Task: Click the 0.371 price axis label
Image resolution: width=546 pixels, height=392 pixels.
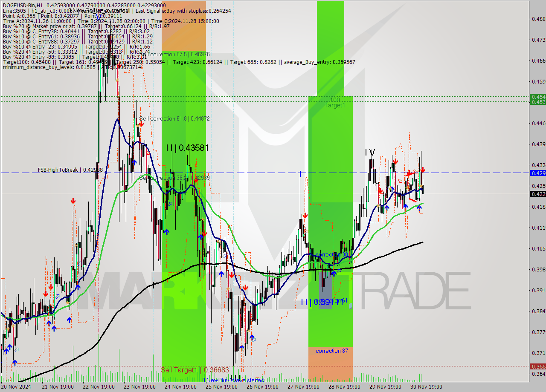Action: (x=538, y=353)
